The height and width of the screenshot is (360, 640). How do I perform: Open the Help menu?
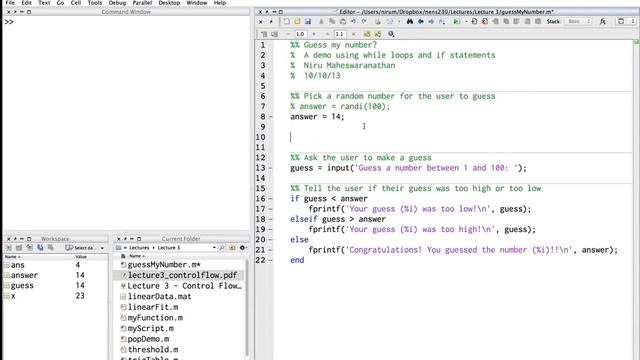click(220, 3)
